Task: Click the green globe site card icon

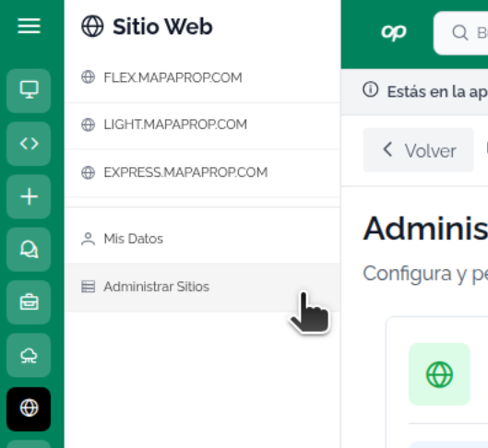Action: pyautogui.click(x=439, y=374)
